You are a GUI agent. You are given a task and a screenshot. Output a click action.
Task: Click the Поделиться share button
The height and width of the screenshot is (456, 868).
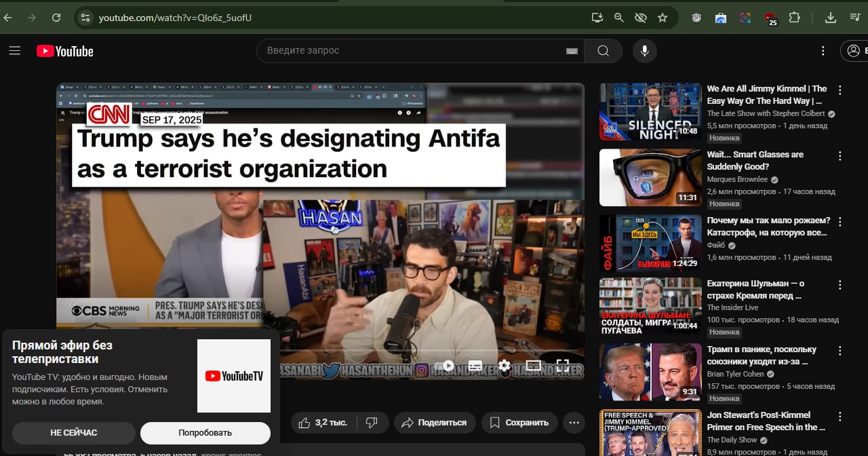pos(435,423)
